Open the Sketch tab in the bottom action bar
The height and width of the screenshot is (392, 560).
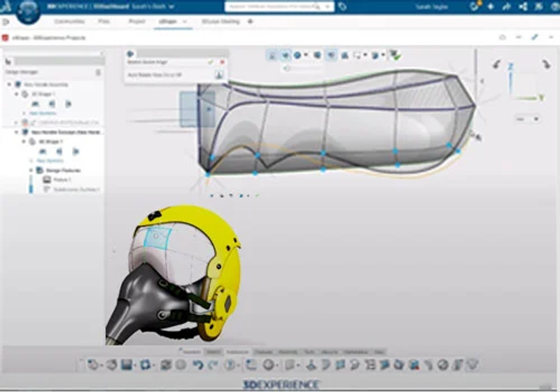pyautogui.click(x=213, y=352)
